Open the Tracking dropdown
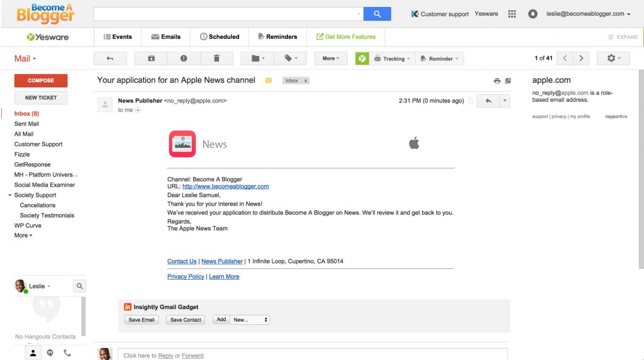This screenshot has width=644, height=360. pyautogui.click(x=392, y=58)
